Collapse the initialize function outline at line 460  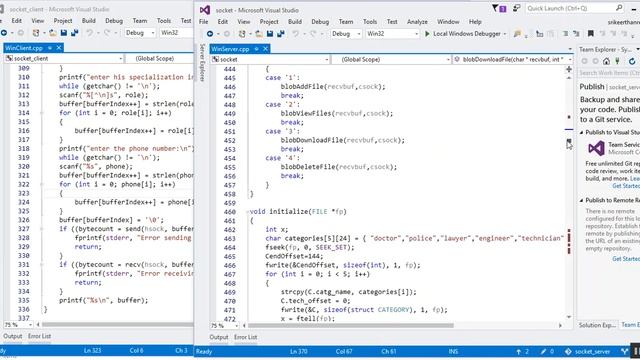click(x=247, y=212)
